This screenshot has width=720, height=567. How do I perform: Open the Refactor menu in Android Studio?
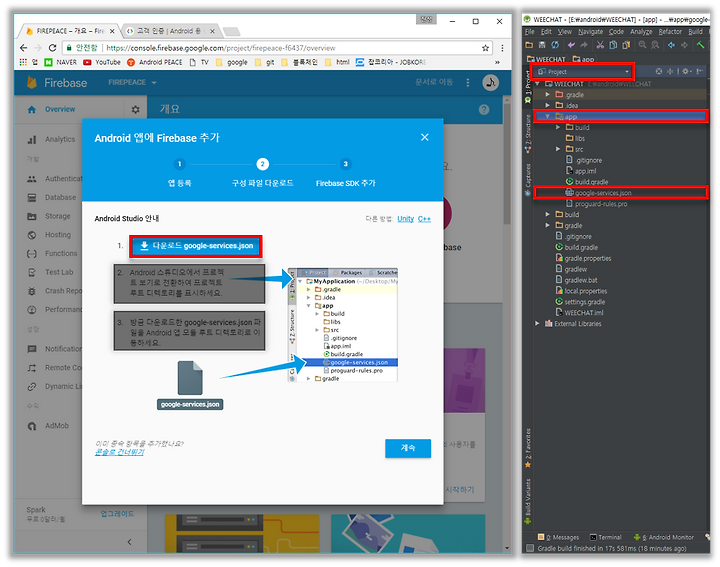(x=670, y=32)
